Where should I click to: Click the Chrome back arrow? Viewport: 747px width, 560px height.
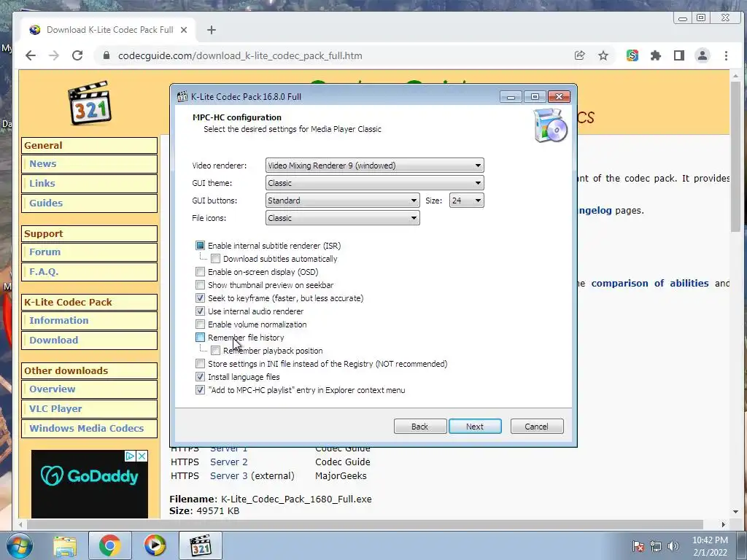coord(31,55)
